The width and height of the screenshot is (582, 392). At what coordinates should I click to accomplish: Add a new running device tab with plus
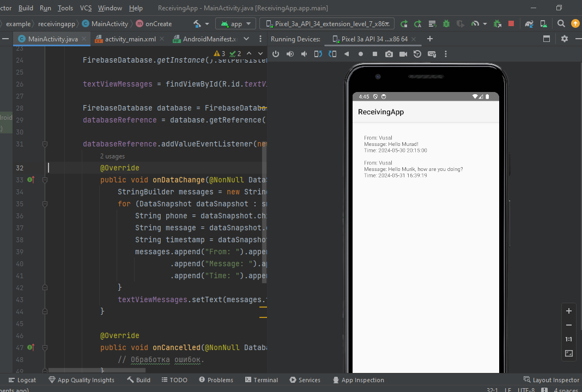(x=430, y=39)
